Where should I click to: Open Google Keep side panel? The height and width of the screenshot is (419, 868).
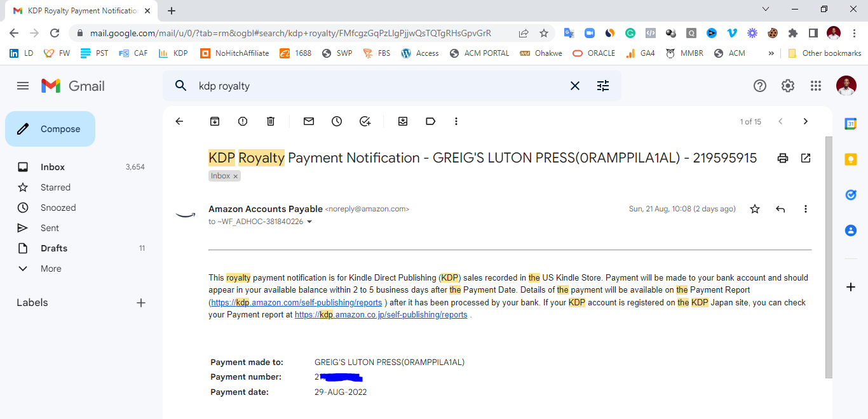(851, 159)
